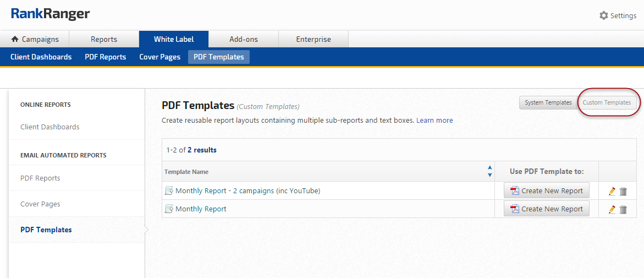The height and width of the screenshot is (278, 644).
Task: Click the Settings gear icon
Action: (603, 15)
